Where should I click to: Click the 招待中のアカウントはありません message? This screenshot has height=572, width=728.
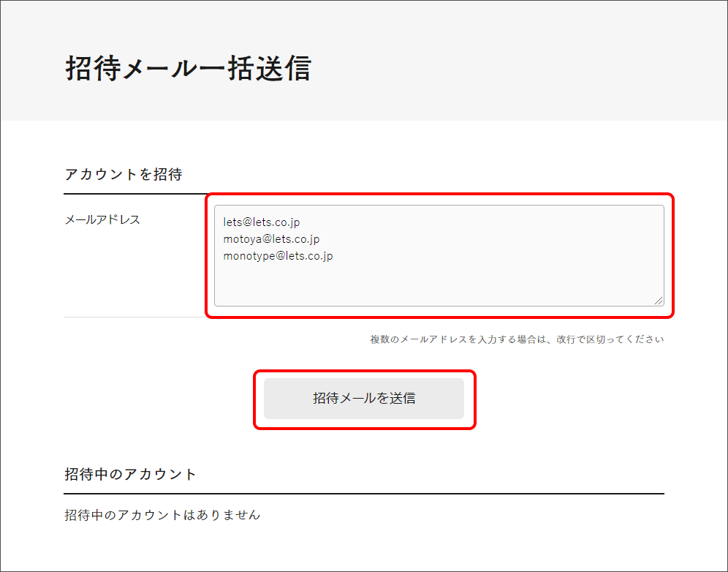coord(162,515)
